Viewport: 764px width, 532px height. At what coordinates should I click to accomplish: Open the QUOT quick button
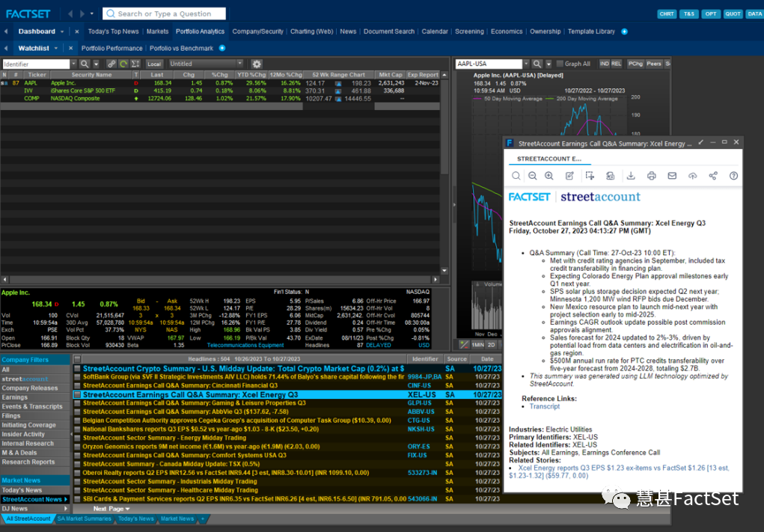[x=733, y=13]
